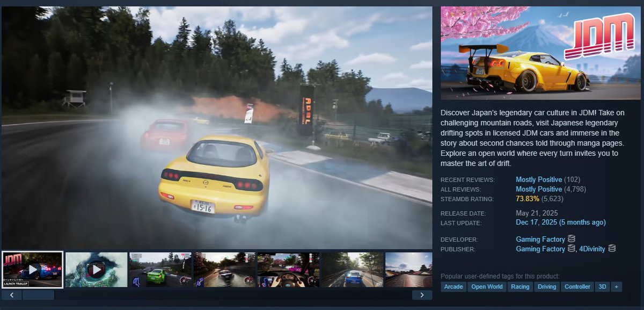Select the Driving tag
644x310 pixels.
(x=547, y=287)
